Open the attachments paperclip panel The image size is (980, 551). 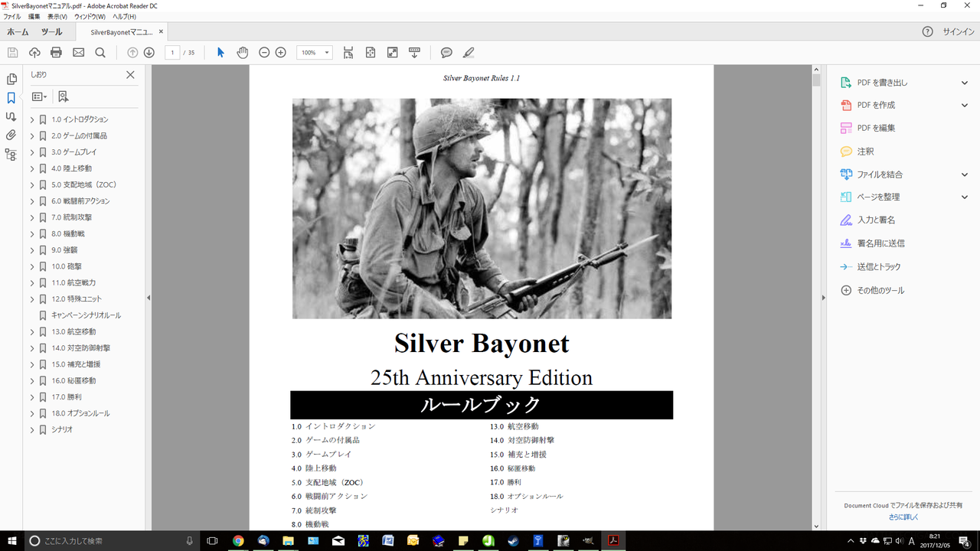11,135
